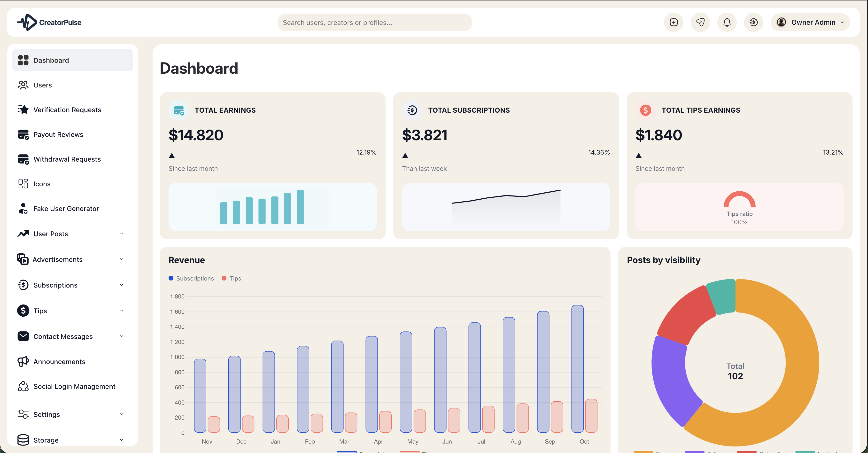Click the Social Login Management icon
The image size is (868, 453).
23,386
